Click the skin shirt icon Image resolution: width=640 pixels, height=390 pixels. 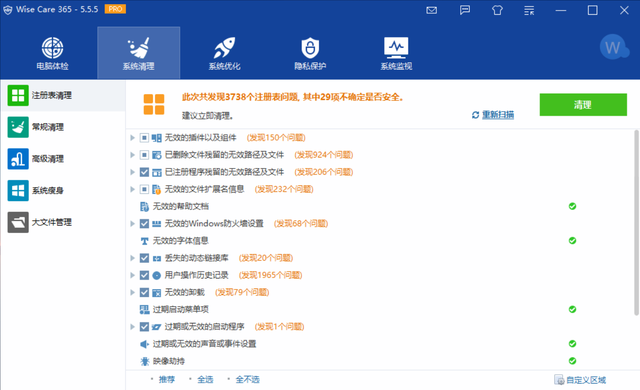pos(497,10)
